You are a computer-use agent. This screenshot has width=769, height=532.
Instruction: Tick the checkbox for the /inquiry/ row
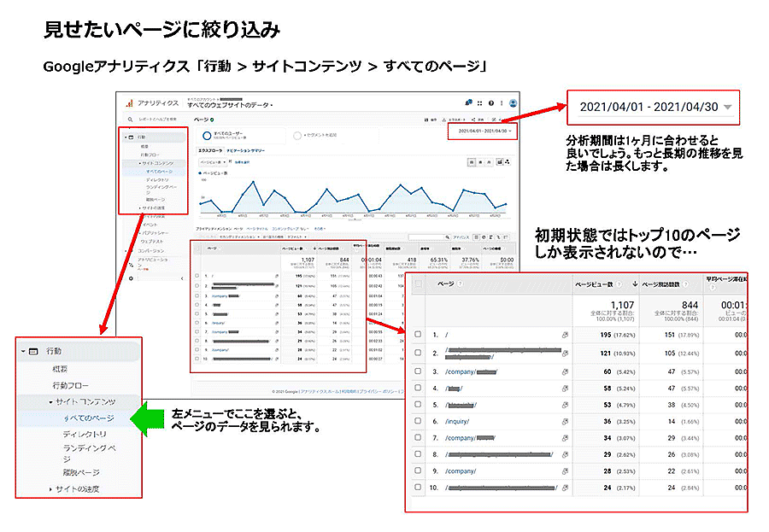[418, 421]
